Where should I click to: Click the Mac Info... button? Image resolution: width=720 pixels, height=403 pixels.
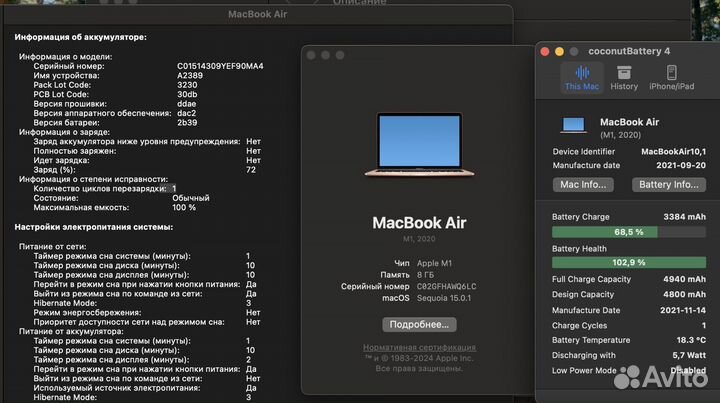[583, 185]
